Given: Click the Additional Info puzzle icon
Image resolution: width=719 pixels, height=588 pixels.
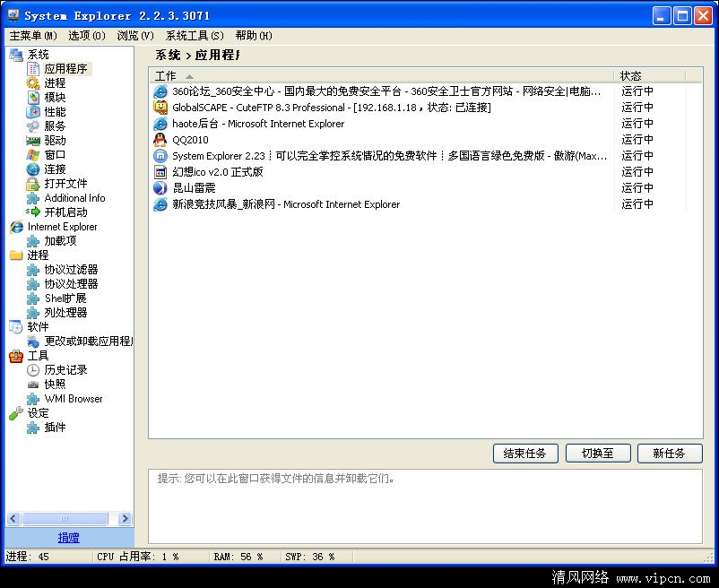Looking at the screenshot, I should pos(33,198).
